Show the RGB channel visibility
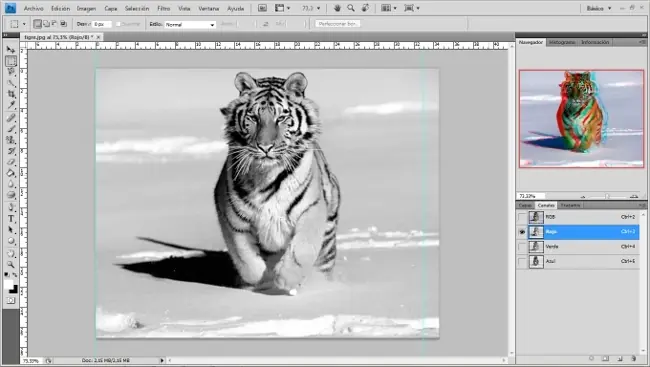 (522, 217)
